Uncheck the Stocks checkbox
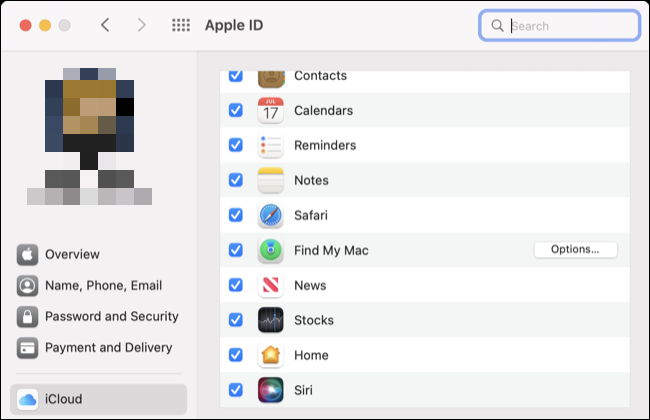This screenshot has height=420, width=650. click(236, 320)
